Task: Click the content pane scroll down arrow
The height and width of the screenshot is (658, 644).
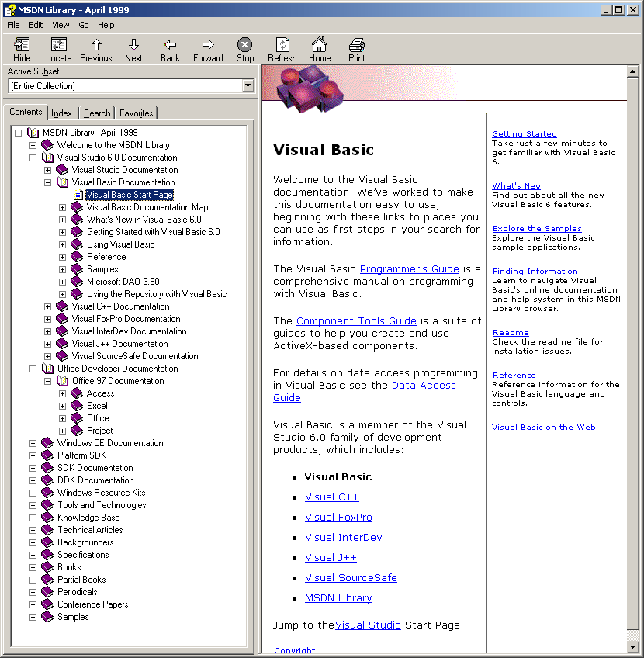Action: point(632,646)
